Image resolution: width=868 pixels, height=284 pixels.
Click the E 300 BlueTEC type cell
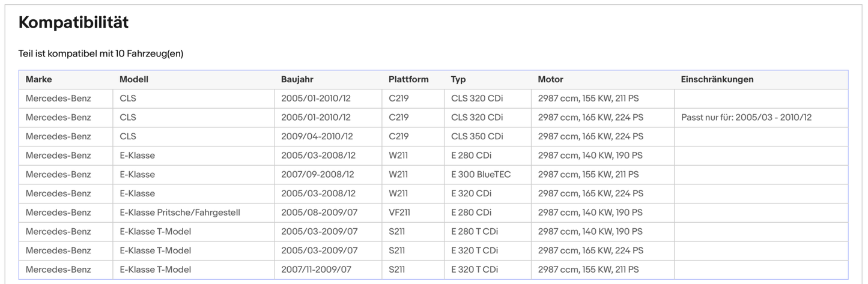tap(481, 175)
